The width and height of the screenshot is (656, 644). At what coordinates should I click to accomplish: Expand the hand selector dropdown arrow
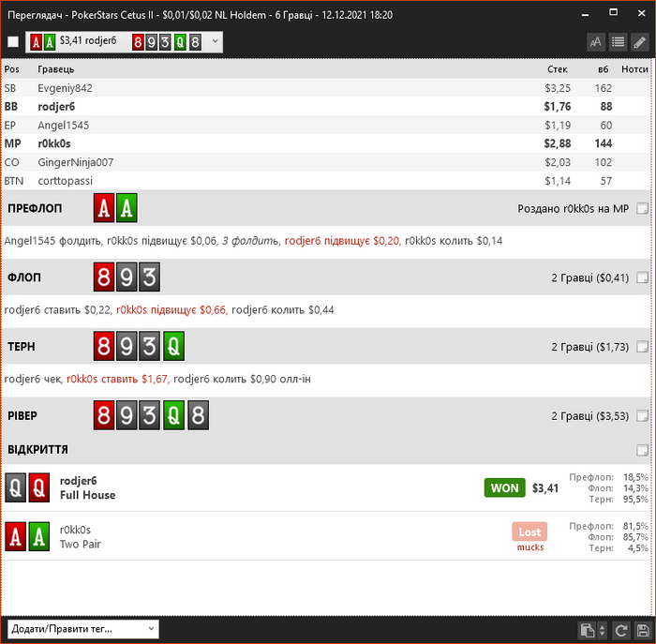coord(215,41)
